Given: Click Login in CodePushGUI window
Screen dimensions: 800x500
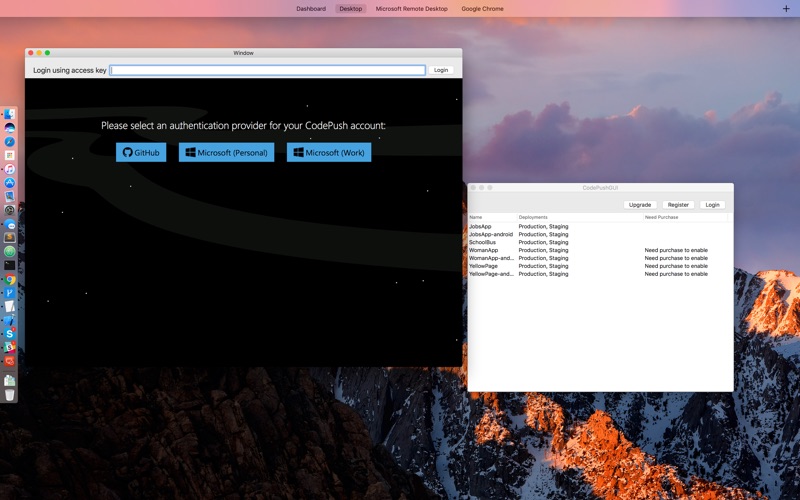Looking at the screenshot, I should click(x=712, y=205).
